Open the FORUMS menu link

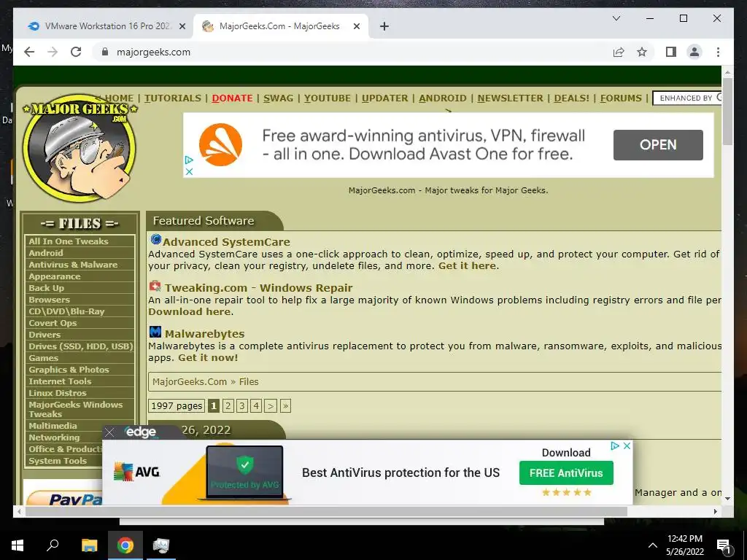click(x=621, y=98)
